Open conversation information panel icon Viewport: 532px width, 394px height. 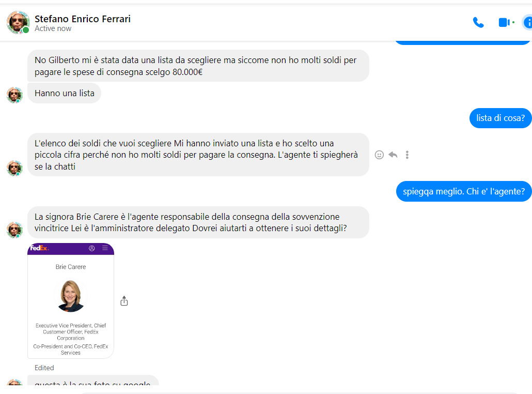[527, 23]
